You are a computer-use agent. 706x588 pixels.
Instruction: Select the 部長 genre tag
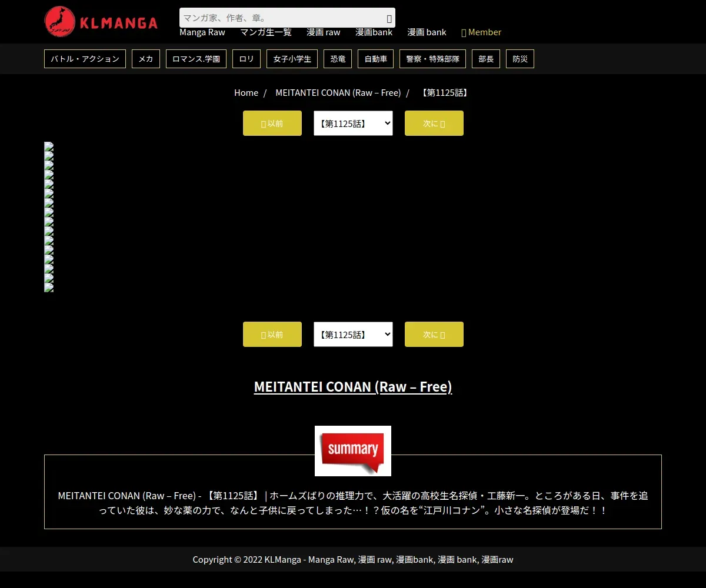[x=486, y=59]
